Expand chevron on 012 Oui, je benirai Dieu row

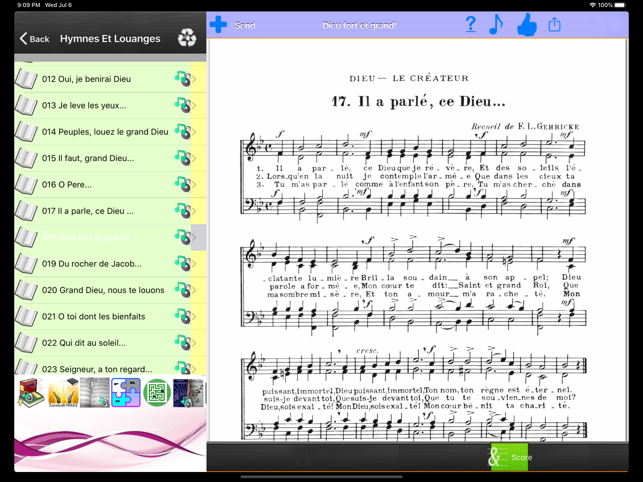194,79
